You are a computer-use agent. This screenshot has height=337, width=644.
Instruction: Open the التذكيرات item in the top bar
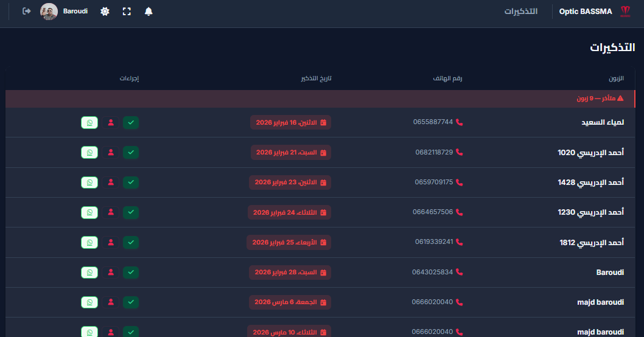click(520, 12)
